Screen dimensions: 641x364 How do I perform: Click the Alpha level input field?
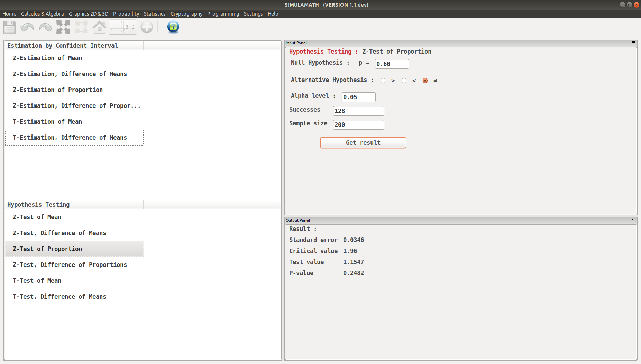pyautogui.click(x=358, y=97)
